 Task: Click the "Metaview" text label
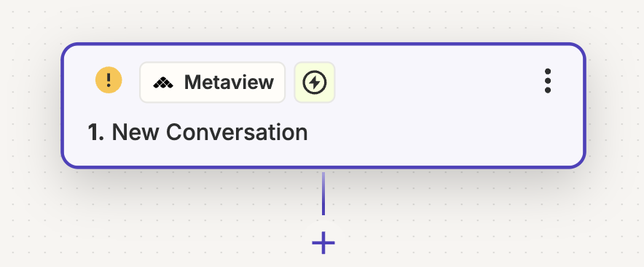pos(229,82)
